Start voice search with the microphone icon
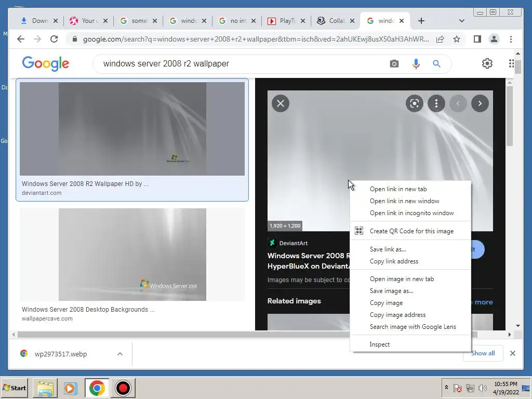This screenshot has height=399, width=532. [416, 64]
